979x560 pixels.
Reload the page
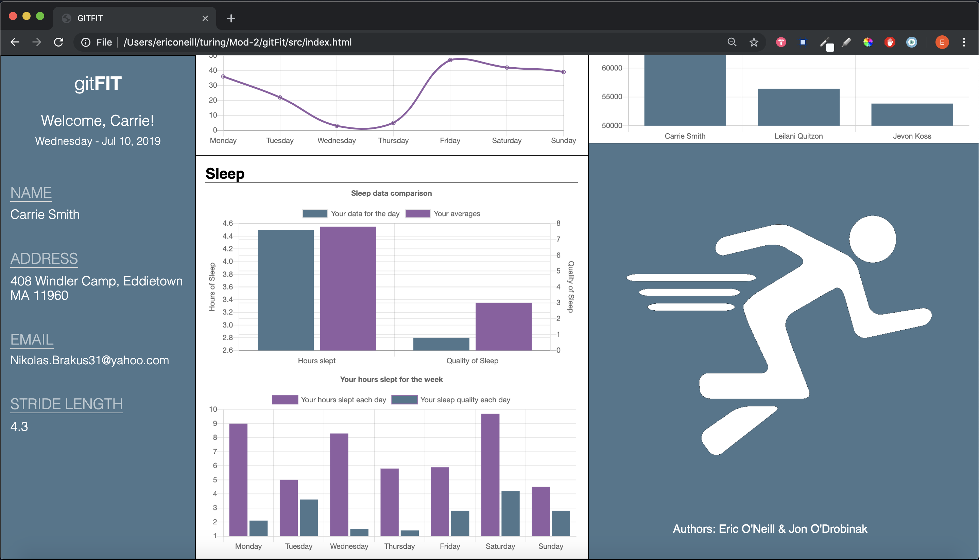point(58,42)
